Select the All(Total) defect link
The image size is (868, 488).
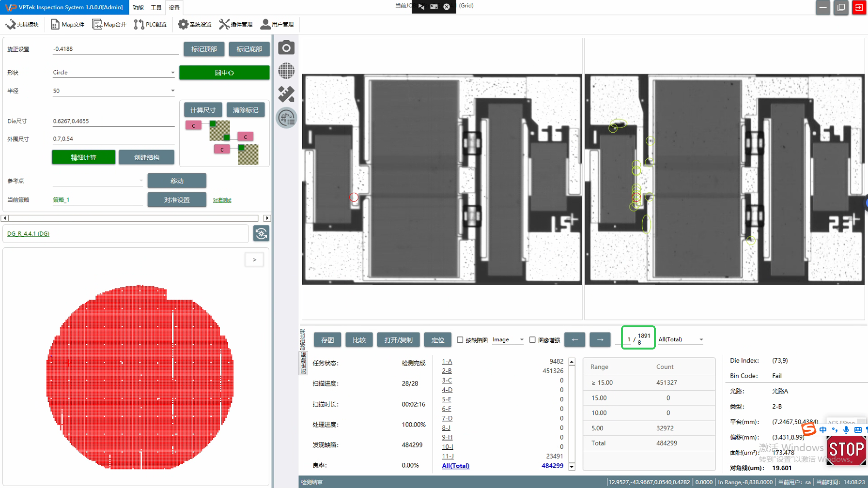pyautogui.click(x=455, y=466)
